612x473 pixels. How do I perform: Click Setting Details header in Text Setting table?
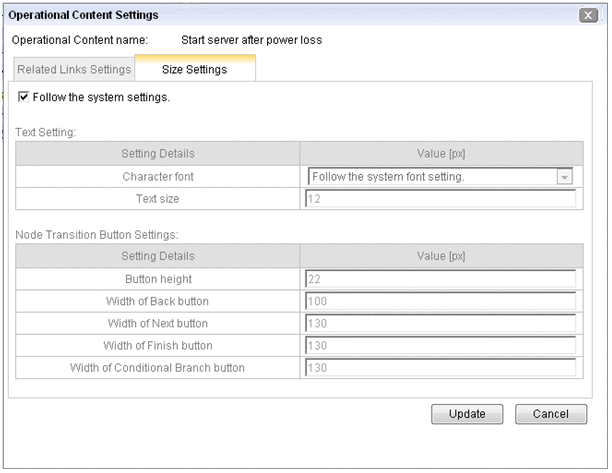158,153
